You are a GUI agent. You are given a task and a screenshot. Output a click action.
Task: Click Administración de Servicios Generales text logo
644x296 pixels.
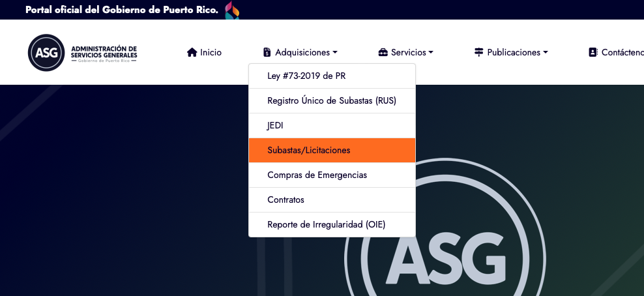(104, 53)
